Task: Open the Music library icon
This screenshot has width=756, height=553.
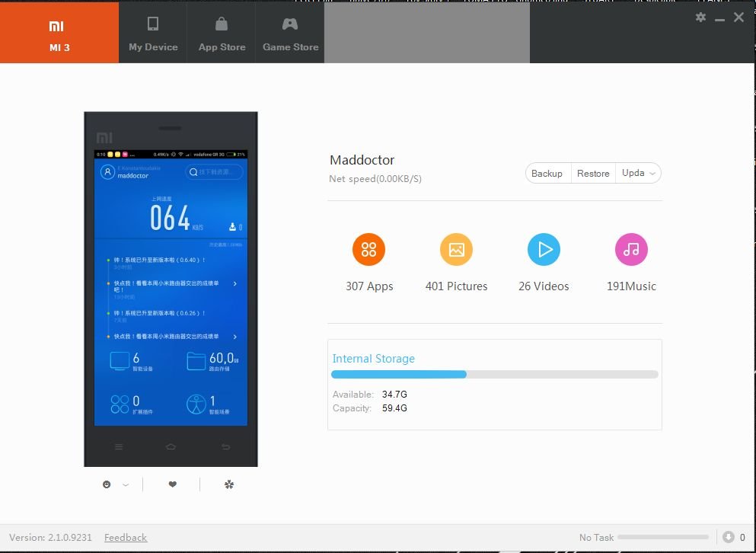Action: pyautogui.click(x=631, y=250)
